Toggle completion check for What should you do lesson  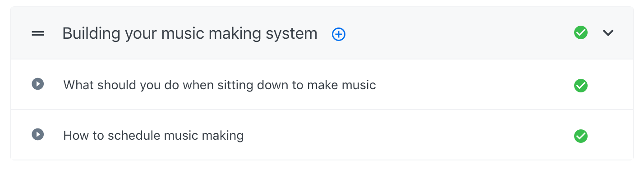coord(581,86)
